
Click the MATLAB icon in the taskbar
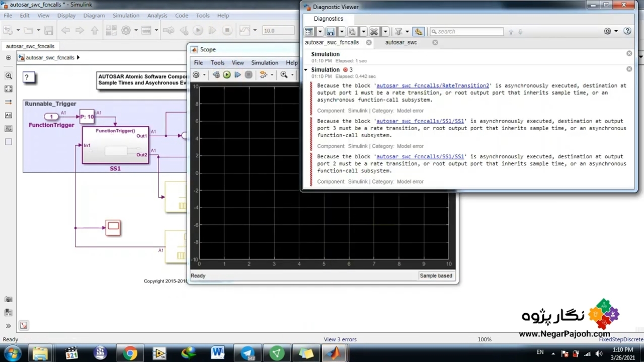coord(334,353)
